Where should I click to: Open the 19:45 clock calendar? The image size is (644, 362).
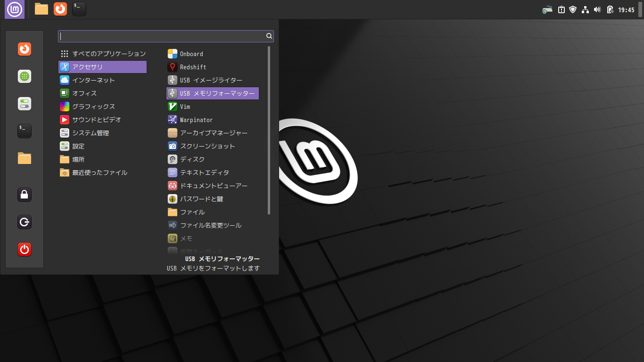626,9
